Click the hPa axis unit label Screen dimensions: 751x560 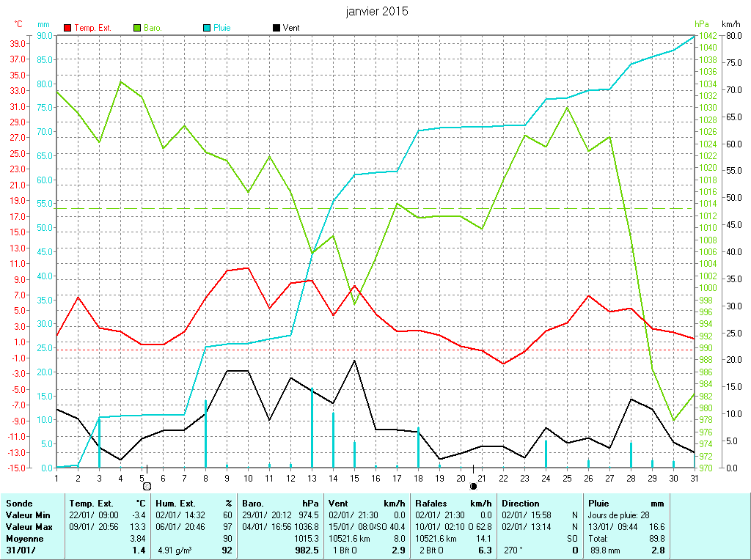703,24
